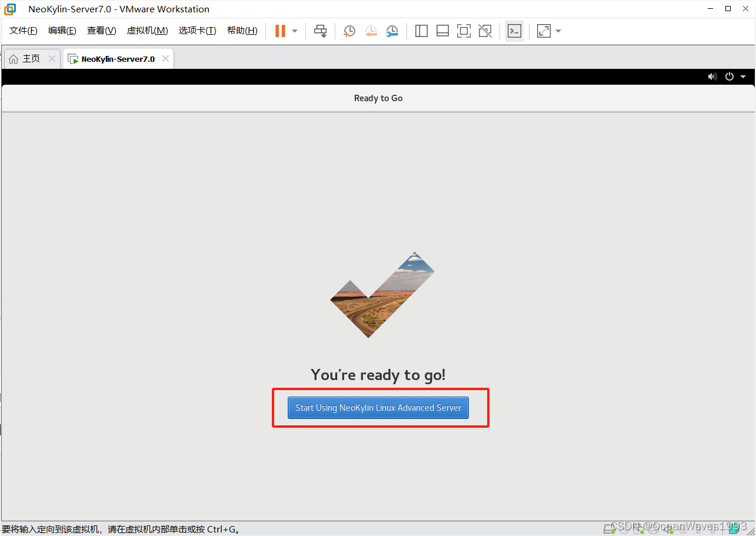Viewport: 756px width, 536px height.
Task: Click the Unity mode icon
Action: [x=485, y=31]
